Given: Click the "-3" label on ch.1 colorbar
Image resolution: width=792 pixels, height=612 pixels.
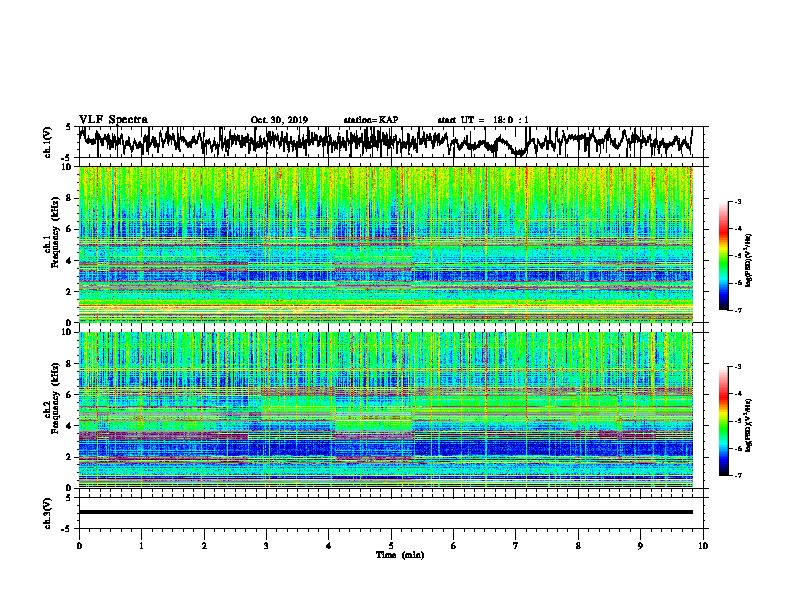Looking at the screenshot, I should point(738,202).
